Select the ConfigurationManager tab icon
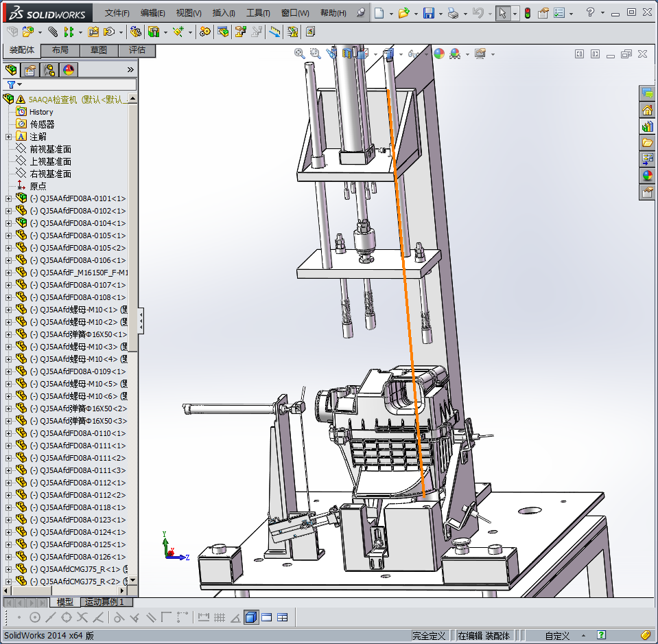Image resolution: width=658 pixels, height=644 pixels. 49,69
